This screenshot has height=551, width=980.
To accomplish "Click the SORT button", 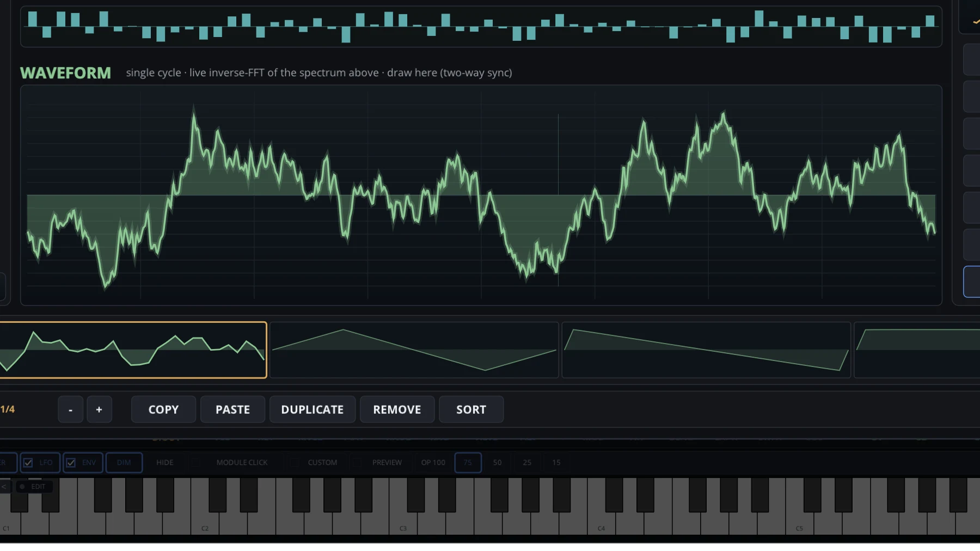I will 471,409.
